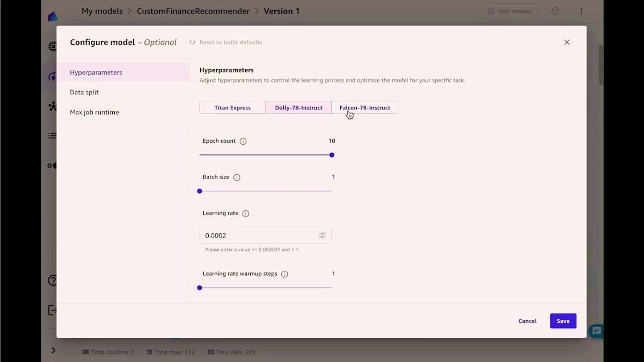Switch to the Falcon-7B-Instruct tab
This screenshot has height=362, width=644.
coord(365,108)
